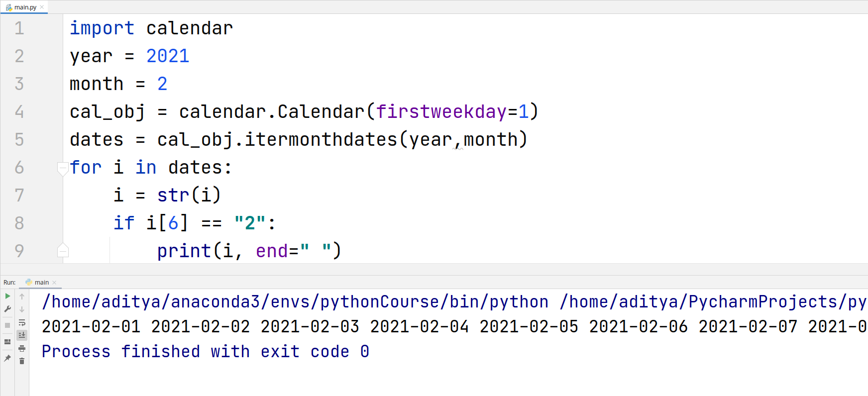Clear the console with trash icon
The image size is (868, 396).
coord(22,361)
